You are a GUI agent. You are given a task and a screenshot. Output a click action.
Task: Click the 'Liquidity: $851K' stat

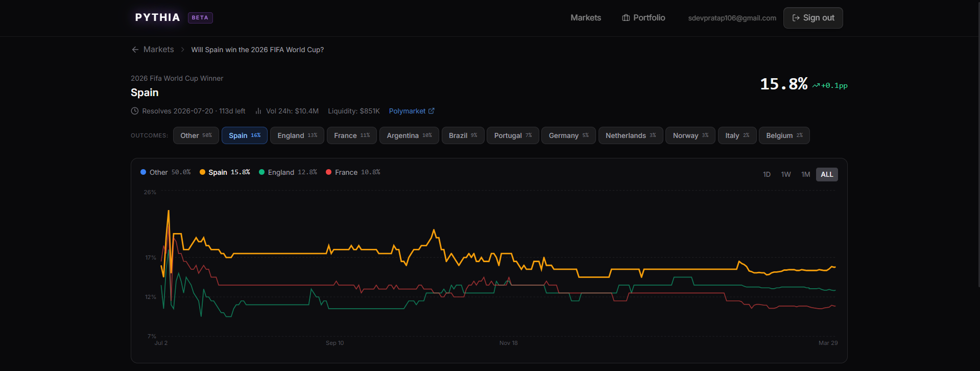354,111
